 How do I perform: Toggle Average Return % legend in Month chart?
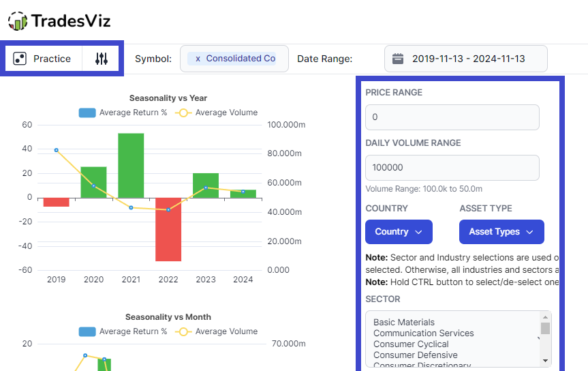tap(123, 331)
